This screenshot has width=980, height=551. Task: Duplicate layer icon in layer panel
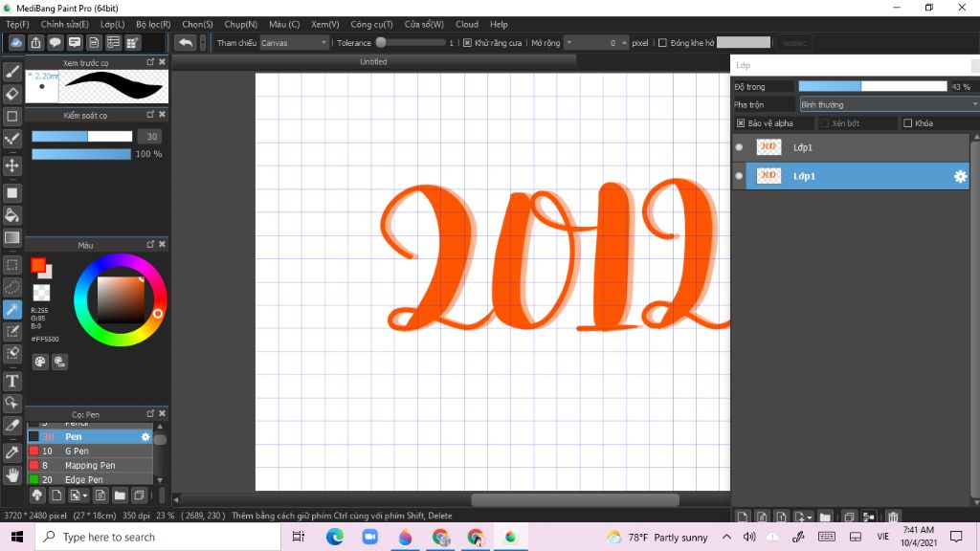849,517
